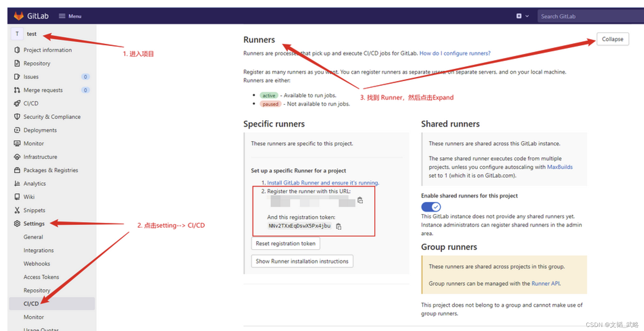Click the Issues count badge 0
This screenshot has height=331, width=644.
[85, 77]
